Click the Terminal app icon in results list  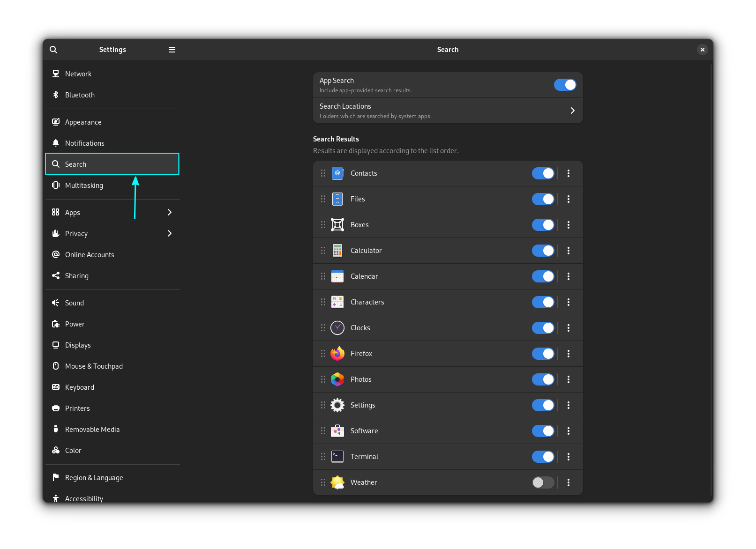click(337, 457)
